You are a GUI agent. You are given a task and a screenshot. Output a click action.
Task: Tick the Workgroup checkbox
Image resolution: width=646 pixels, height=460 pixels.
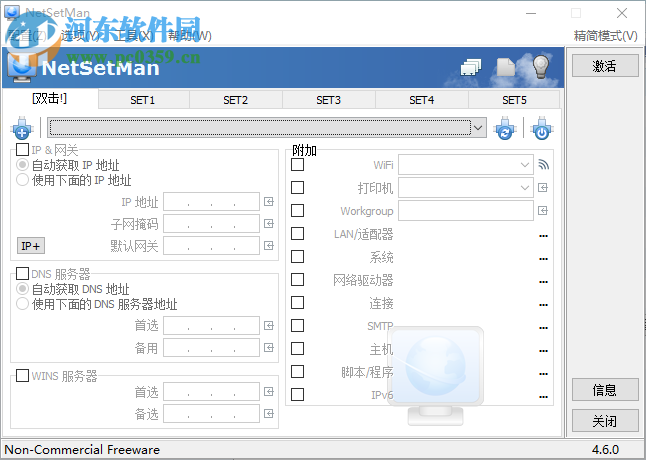[297, 211]
